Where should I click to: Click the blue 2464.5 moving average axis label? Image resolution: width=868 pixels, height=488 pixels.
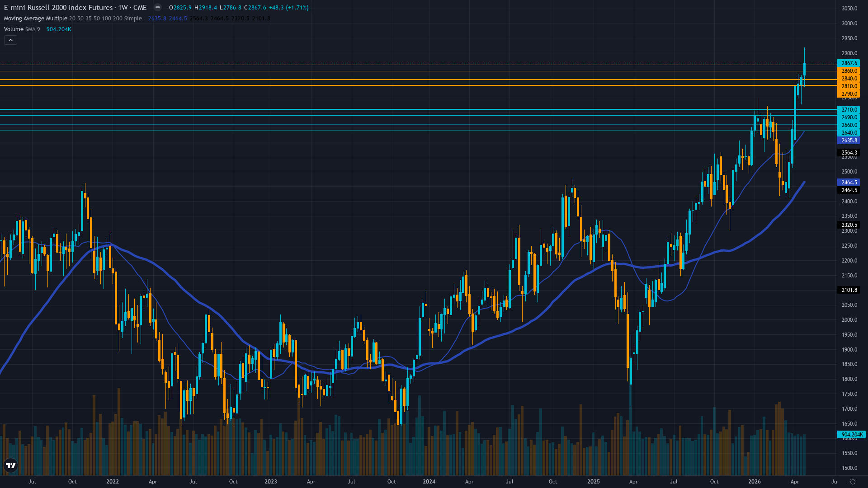(849, 183)
